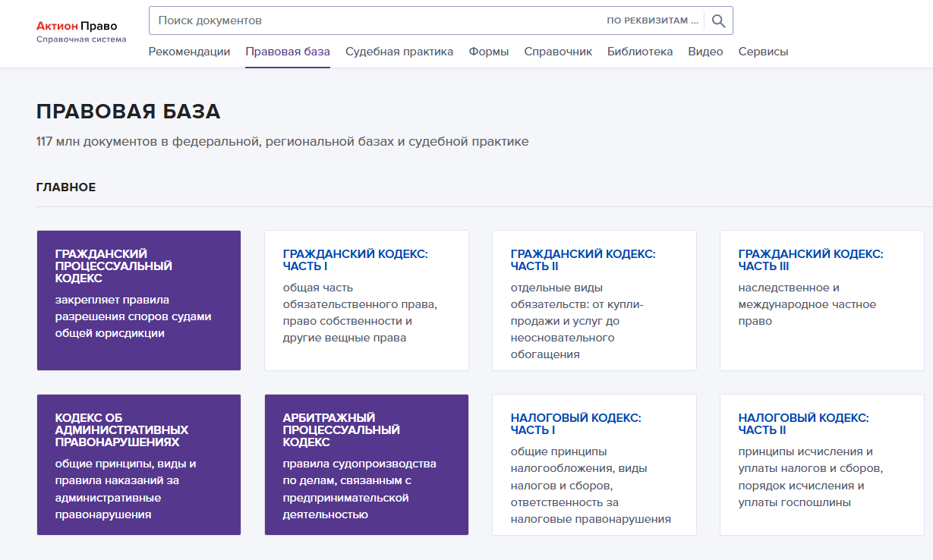Open the Кодекс об административных правонарушениях card
The height and width of the screenshot is (560, 933).
point(139,464)
